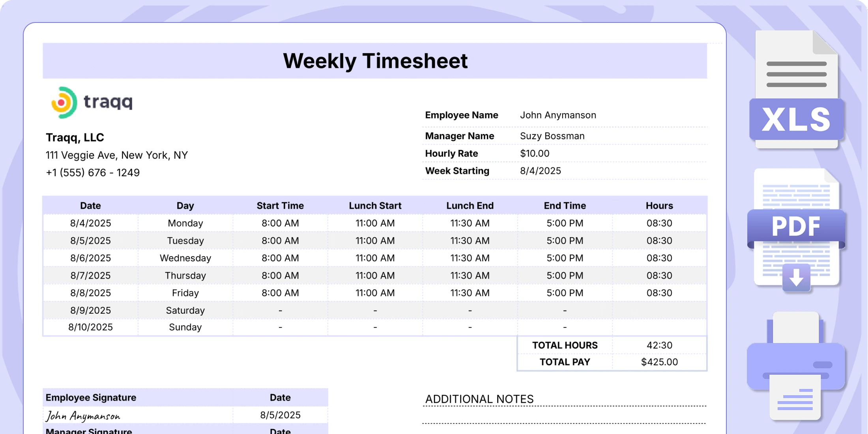Select the Weekly Timesheet title
Viewport: 868px width, 434px height.
click(x=375, y=61)
